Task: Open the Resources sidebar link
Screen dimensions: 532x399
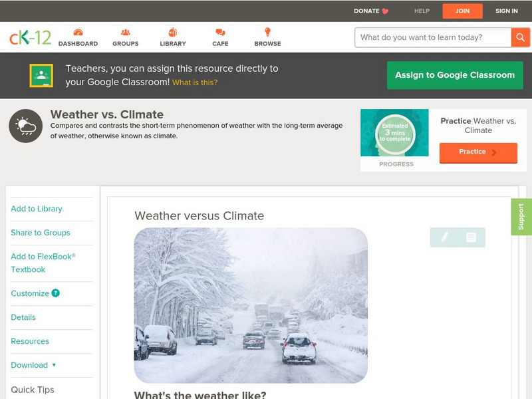Action: coord(30,341)
